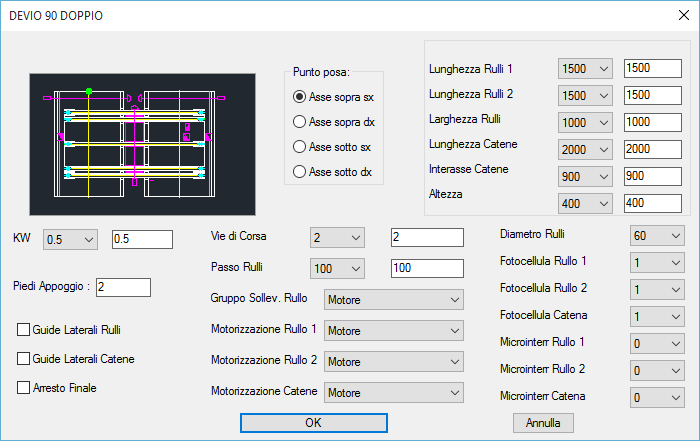Focus the KW text field
Image resolution: width=700 pixels, height=441 pixels.
tap(142, 239)
